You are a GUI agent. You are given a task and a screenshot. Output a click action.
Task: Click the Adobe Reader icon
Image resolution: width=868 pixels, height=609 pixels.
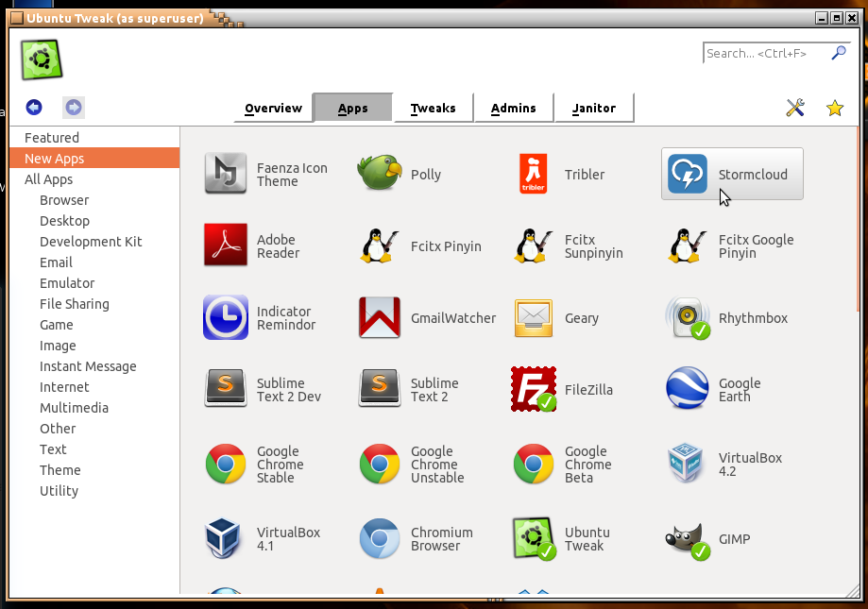[225, 245]
